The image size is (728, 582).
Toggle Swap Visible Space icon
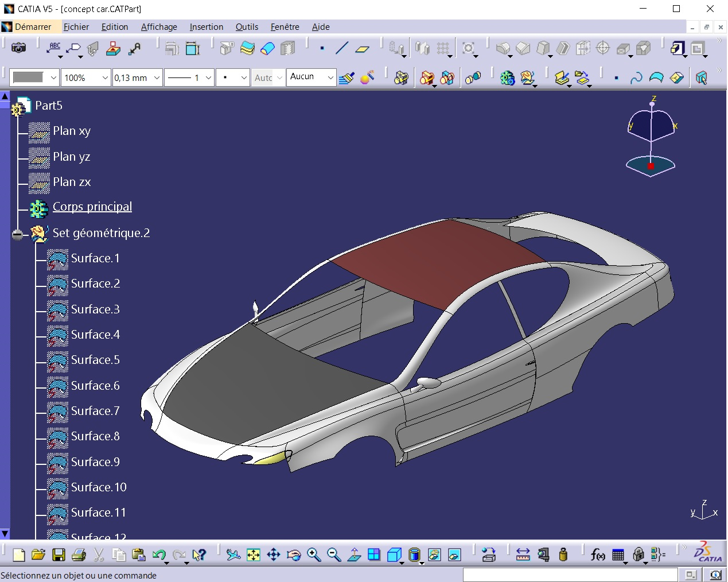(454, 554)
